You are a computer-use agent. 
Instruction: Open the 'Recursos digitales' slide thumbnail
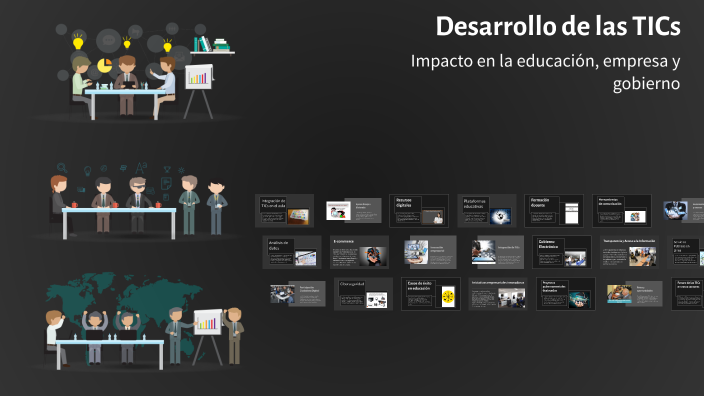tap(419, 211)
